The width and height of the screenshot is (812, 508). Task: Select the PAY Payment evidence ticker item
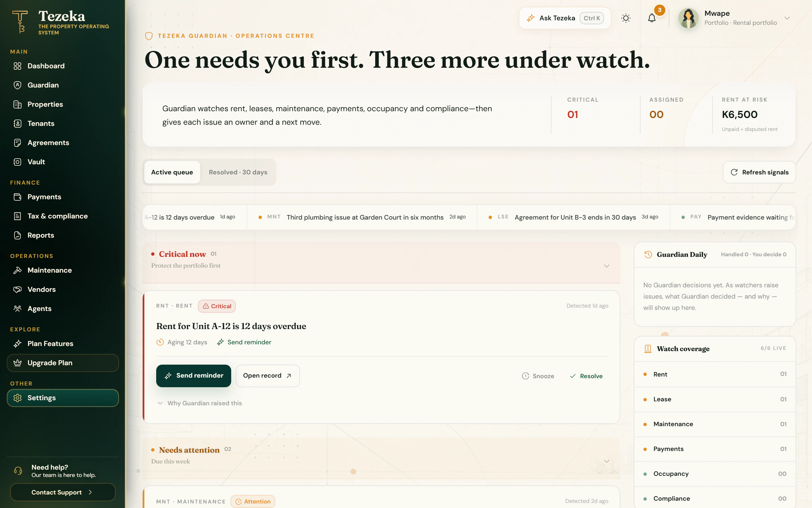tap(733, 217)
